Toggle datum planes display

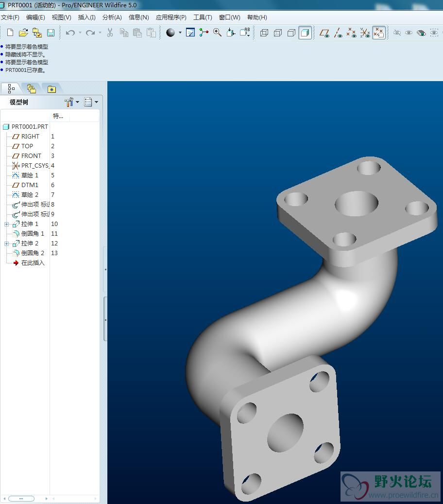[x=324, y=33]
